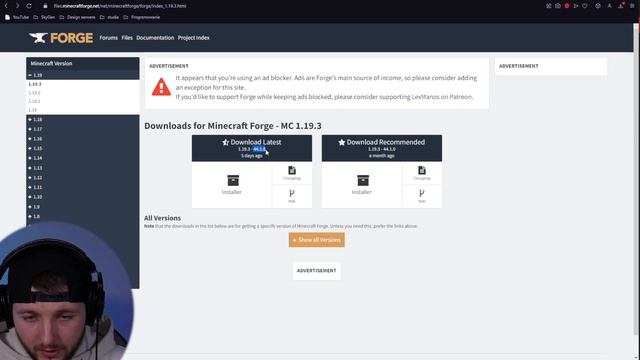Select version 1.19.1 in the sidebar
Image resolution: width=640 pixels, height=360 pixels.
pos(34,101)
